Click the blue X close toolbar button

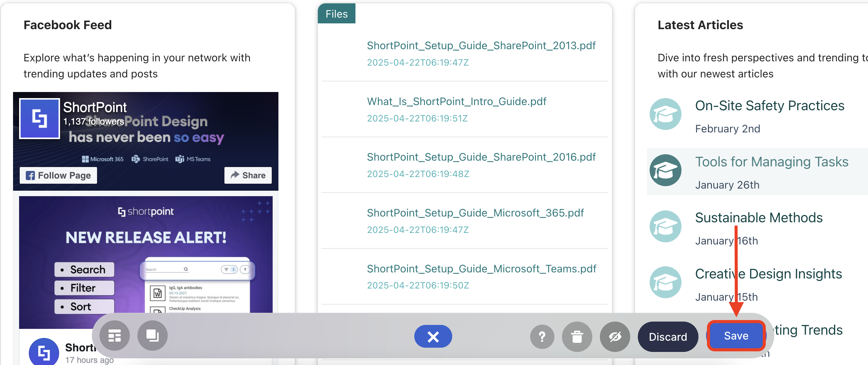(433, 336)
